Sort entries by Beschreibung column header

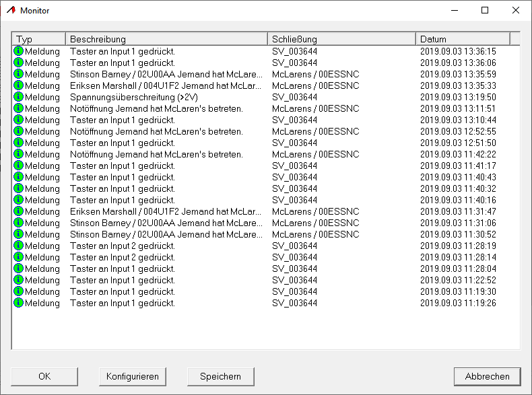166,39
